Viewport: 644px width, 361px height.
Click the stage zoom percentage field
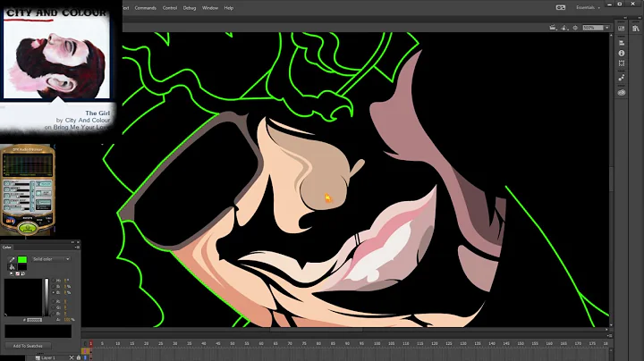click(x=593, y=28)
